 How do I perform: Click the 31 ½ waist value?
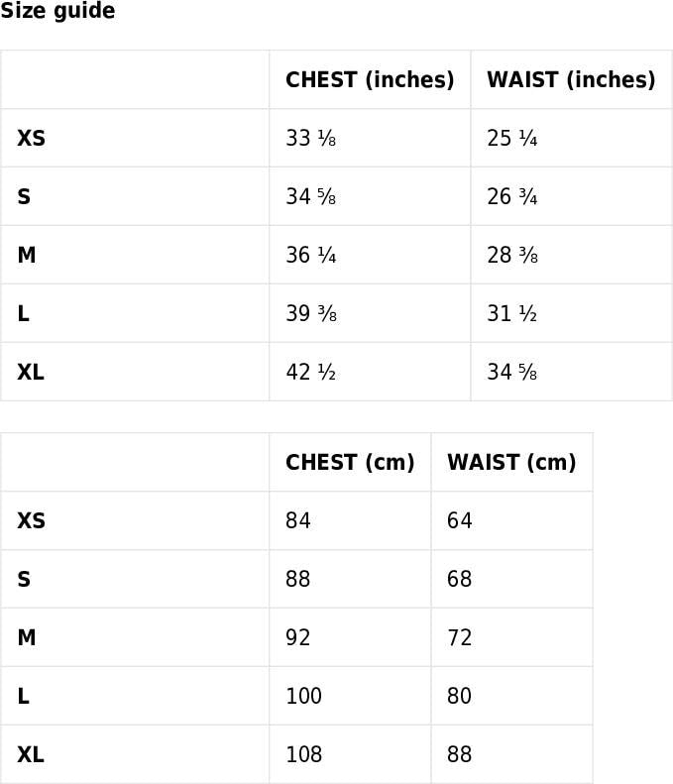pos(512,314)
